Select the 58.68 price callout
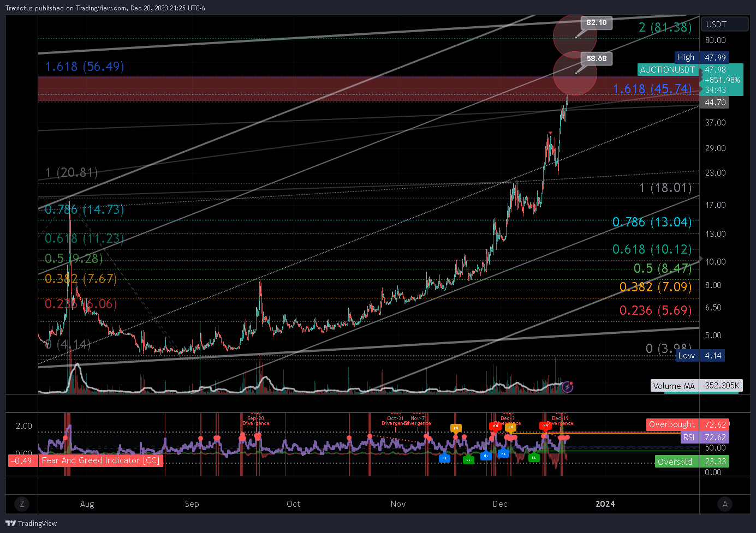This screenshot has width=756, height=533. tap(596, 58)
